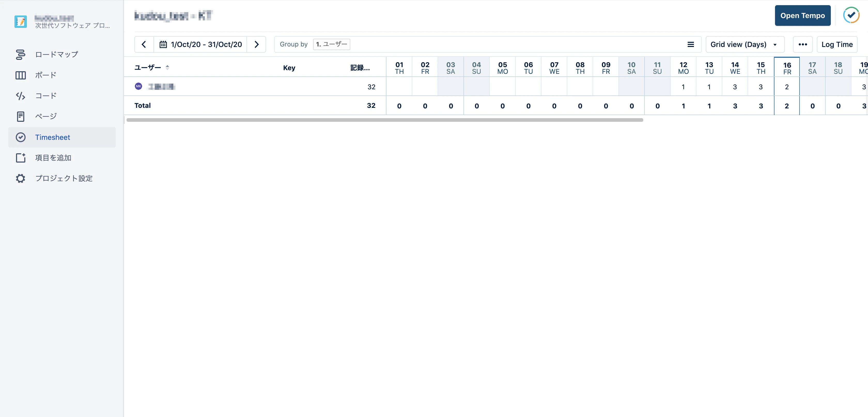The width and height of the screenshot is (868, 417).
Task: Click user hours cell for 16 FR
Action: [787, 86]
